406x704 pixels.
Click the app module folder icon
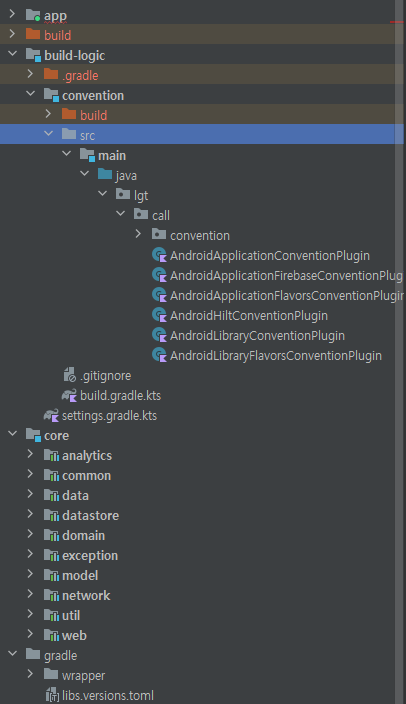33,15
